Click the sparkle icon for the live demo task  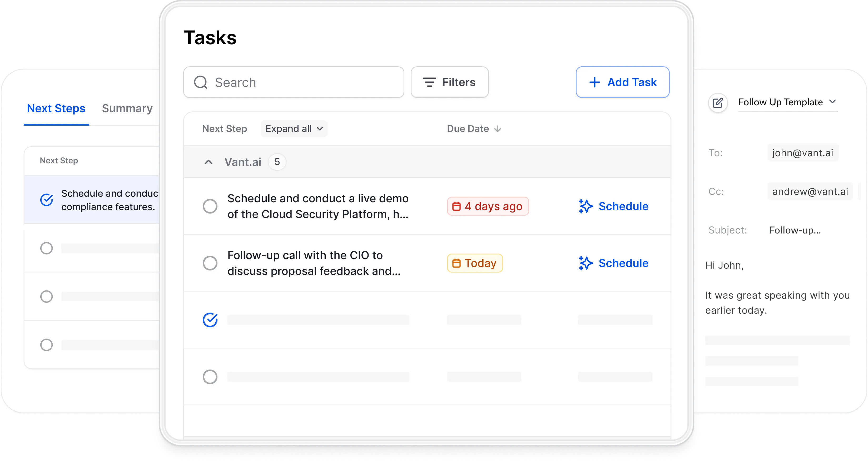tap(586, 206)
